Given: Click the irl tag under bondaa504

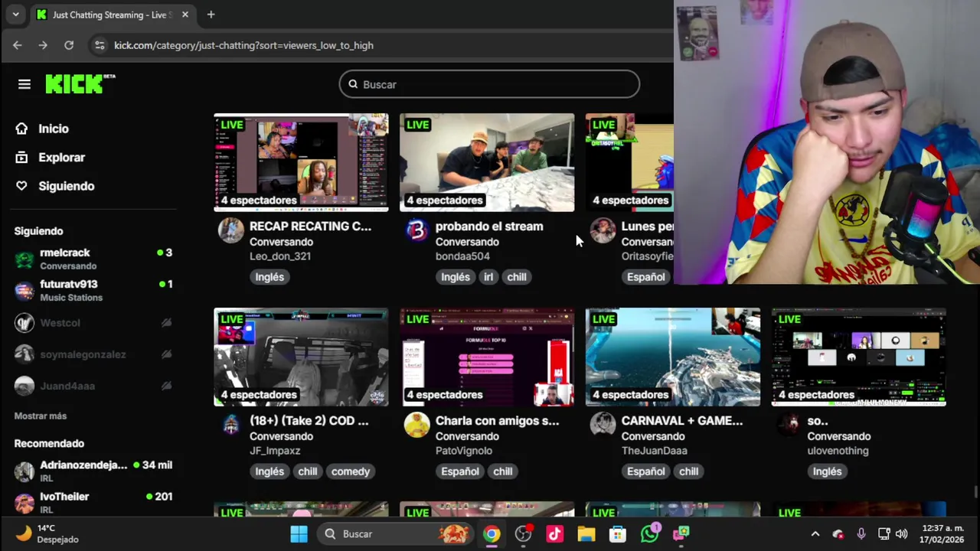Looking at the screenshot, I should [488, 277].
